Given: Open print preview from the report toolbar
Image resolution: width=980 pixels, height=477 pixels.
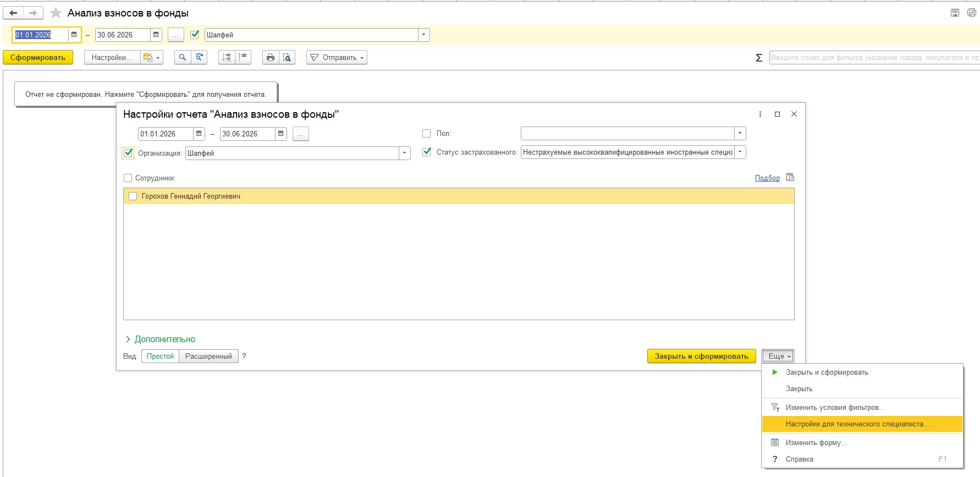Looking at the screenshot, I should pyautogui.click(x=287, y=57).
